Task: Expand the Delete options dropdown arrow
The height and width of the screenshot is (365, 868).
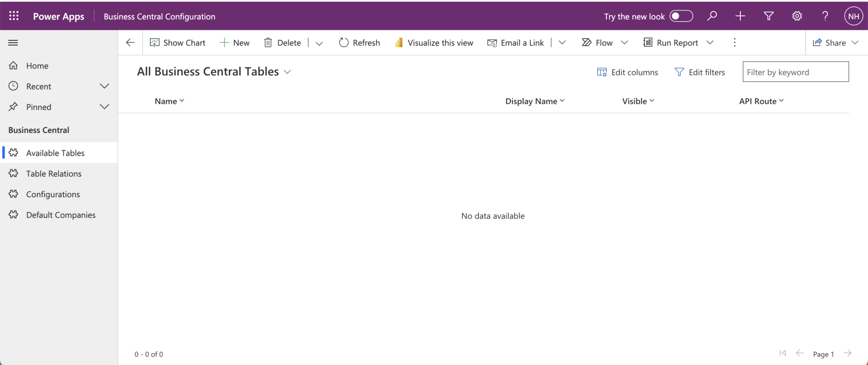Action: pos(319,43)
